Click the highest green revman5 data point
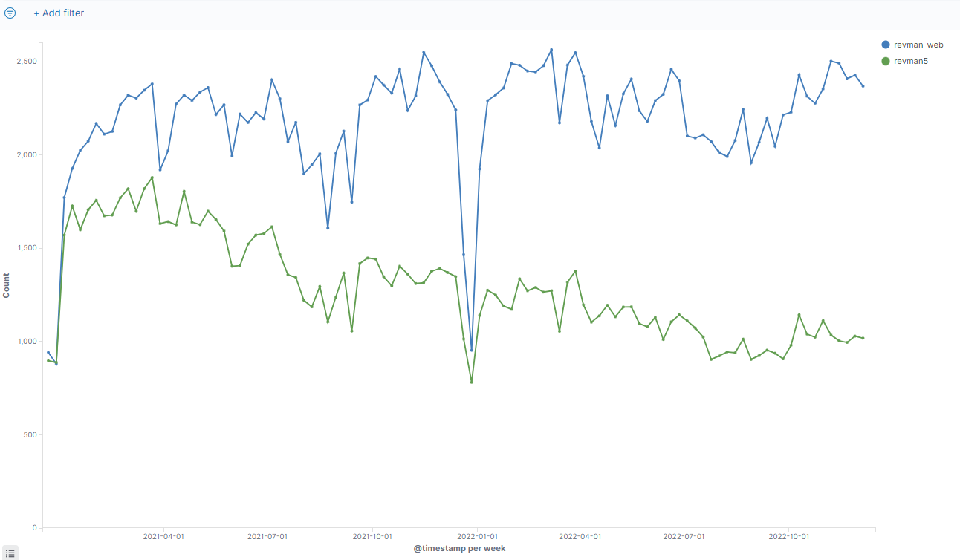Viewport: 960px width, 560px height. [152, 178]
